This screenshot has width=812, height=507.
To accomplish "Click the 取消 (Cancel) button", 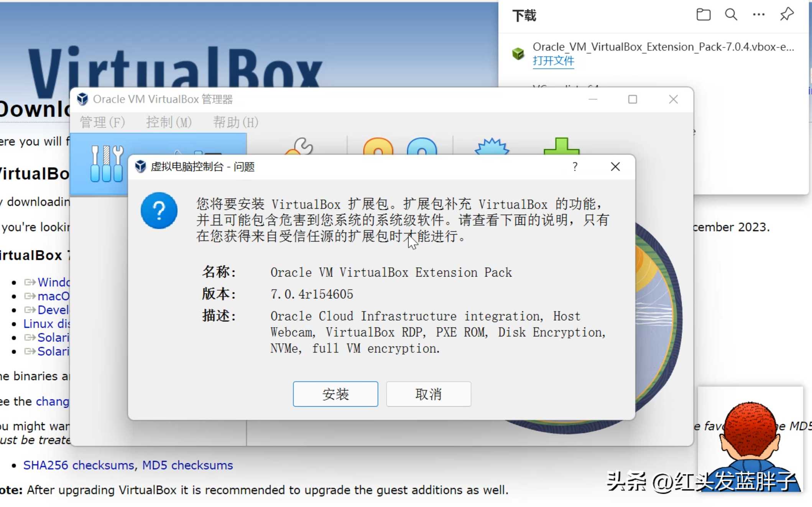I will click(x=429, y=394).
